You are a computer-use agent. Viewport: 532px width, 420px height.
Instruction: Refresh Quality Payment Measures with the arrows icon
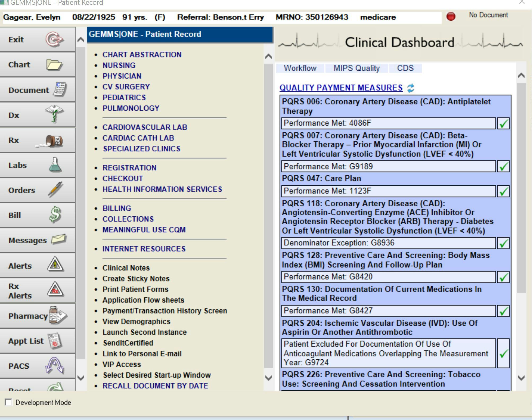[x=410, y=87]
